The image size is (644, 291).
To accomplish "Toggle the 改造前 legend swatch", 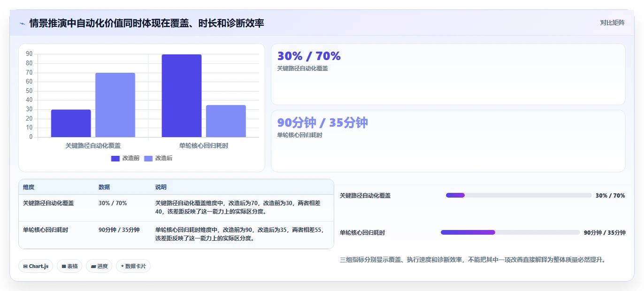I will tap(115, 158).
